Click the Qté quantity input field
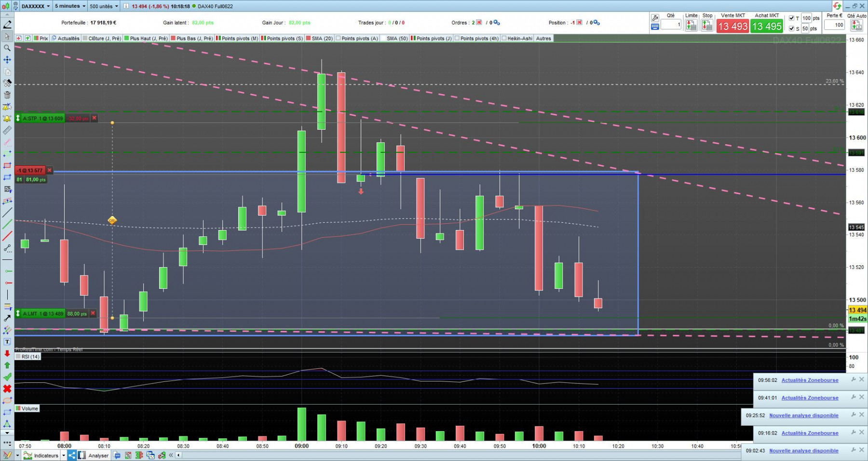 coord(671,24)
